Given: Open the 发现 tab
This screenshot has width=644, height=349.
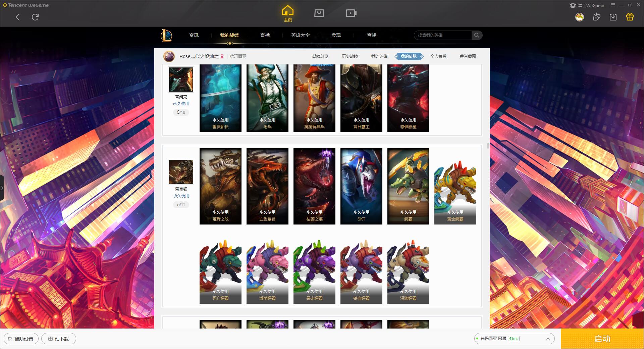Looking at the screenshot, I should coord(336,35).
